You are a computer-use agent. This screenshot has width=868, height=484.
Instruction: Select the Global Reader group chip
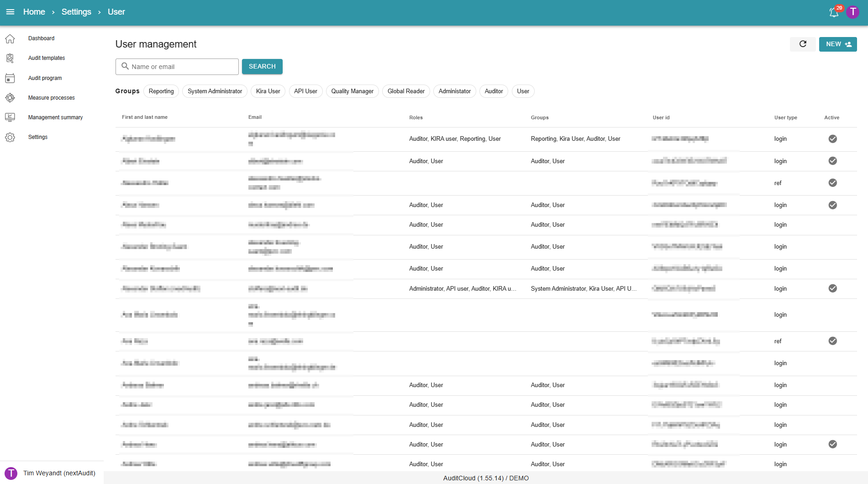click(x=406, y=91)
